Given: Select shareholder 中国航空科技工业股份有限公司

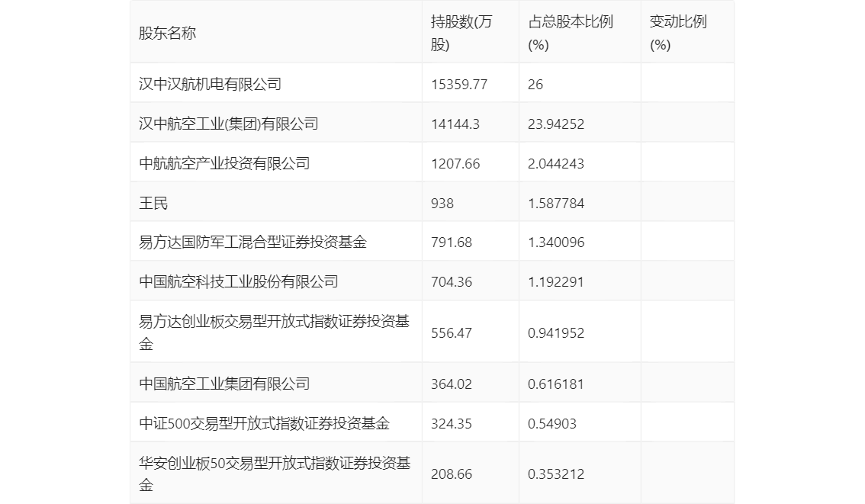Looking at the screenshot, I should [238, 282].
